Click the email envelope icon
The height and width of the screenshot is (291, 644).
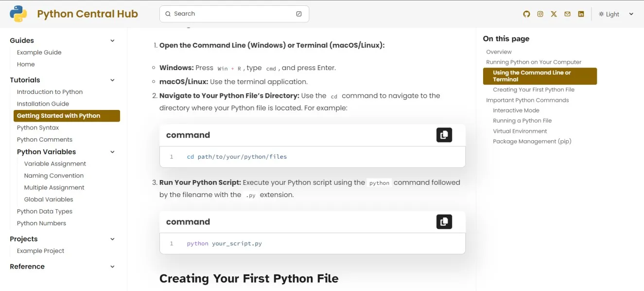click(567, 14)
